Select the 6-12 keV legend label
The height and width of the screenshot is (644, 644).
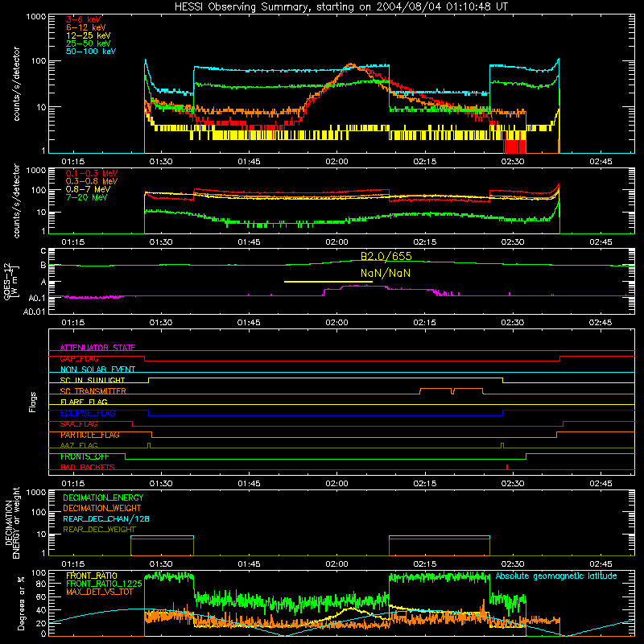(86, 27)
